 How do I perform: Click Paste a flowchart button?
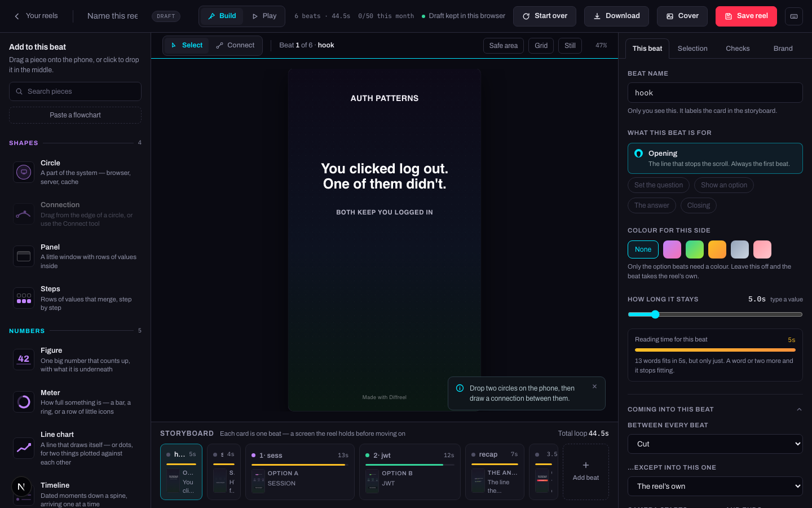click(x=75, y=115)
